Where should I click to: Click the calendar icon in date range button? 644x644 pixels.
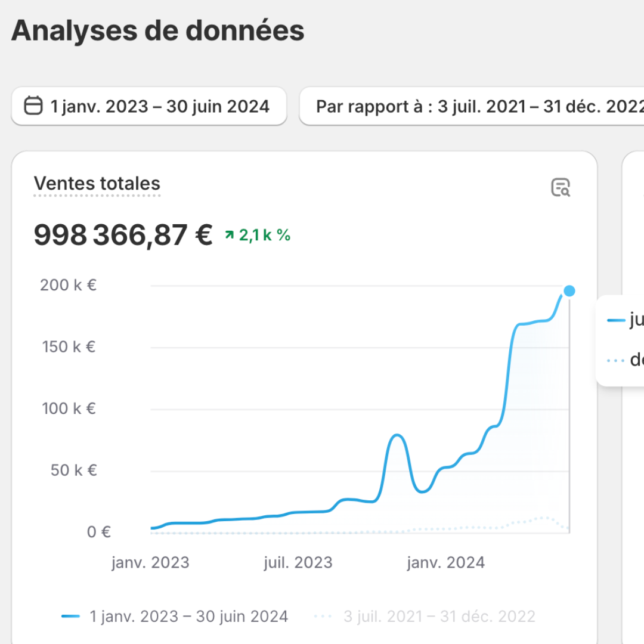pos(33,106)
